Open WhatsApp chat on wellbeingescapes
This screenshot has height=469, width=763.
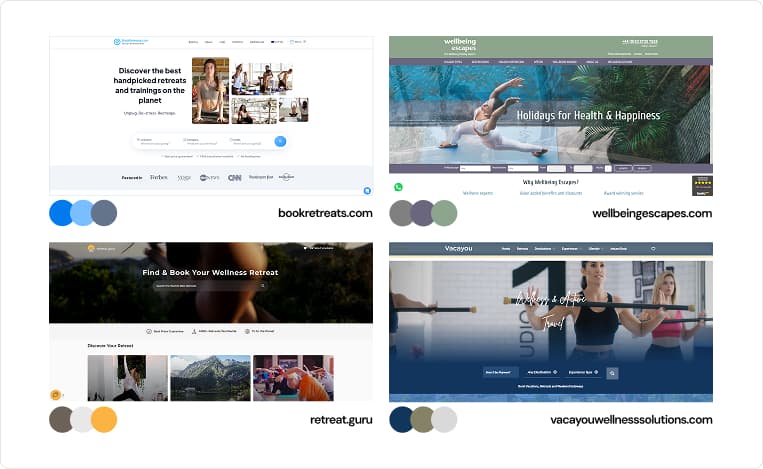(x=399, y=187)
